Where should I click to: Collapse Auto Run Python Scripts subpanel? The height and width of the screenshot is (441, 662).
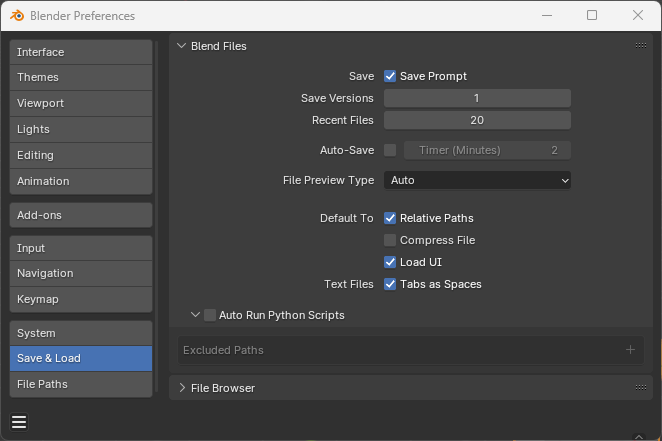point(195,315)
